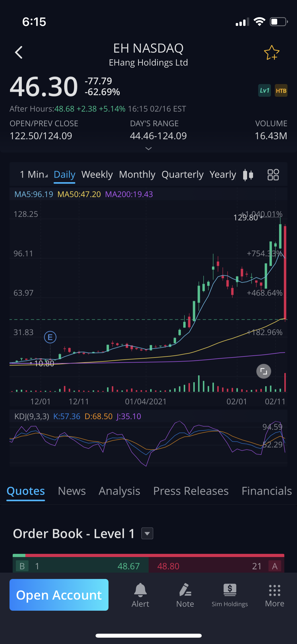Tap the Open Account button
Image resolution: width=297 pixels, height=644 pixels.
59,595
